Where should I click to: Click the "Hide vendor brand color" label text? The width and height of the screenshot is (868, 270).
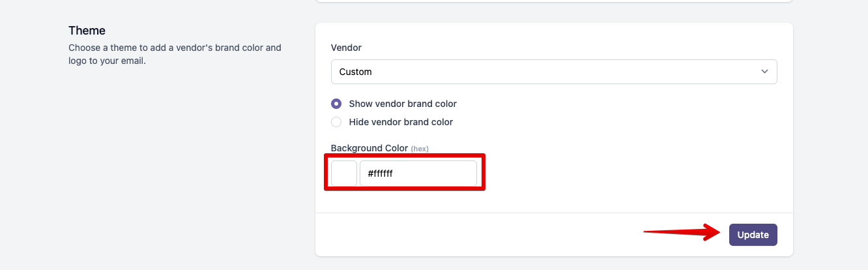click(x=401, y=122)
